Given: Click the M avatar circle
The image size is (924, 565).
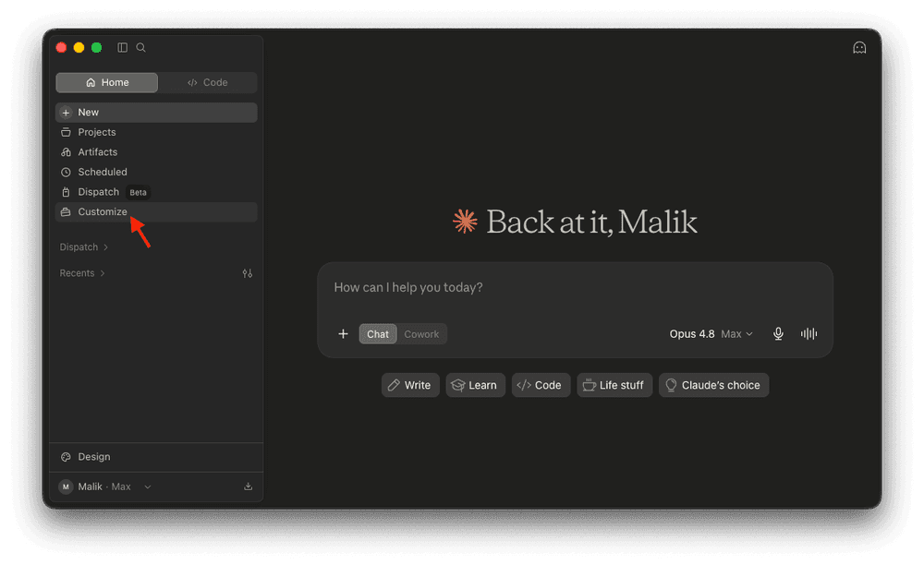Looking at the screenshot, I should (66, 487).
